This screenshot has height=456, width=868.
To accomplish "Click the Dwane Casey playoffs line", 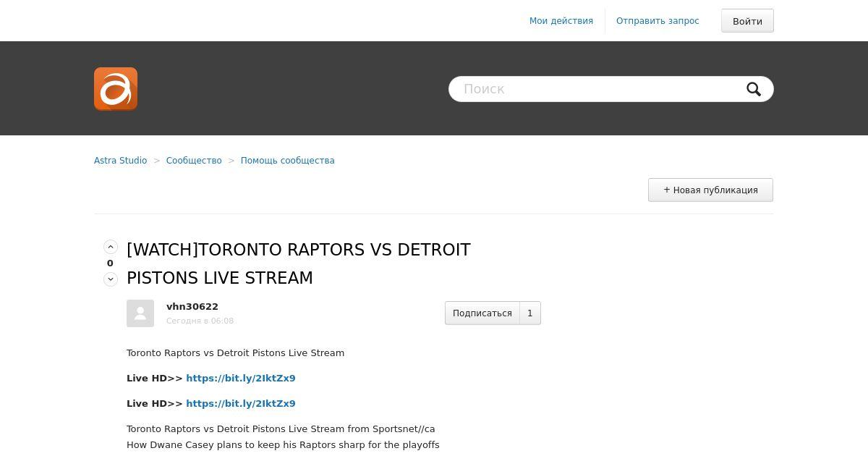I will (x=283, y=445).
